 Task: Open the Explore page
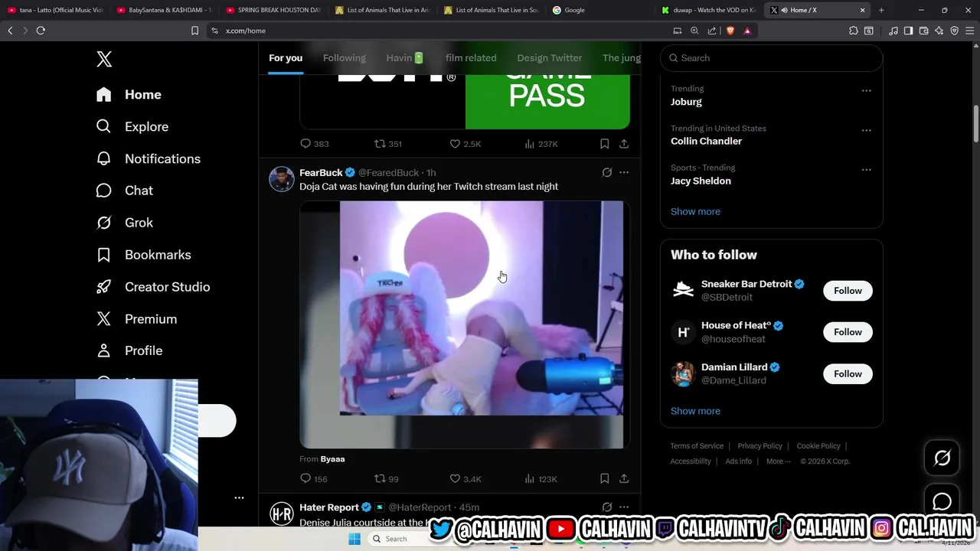point(132,127)
